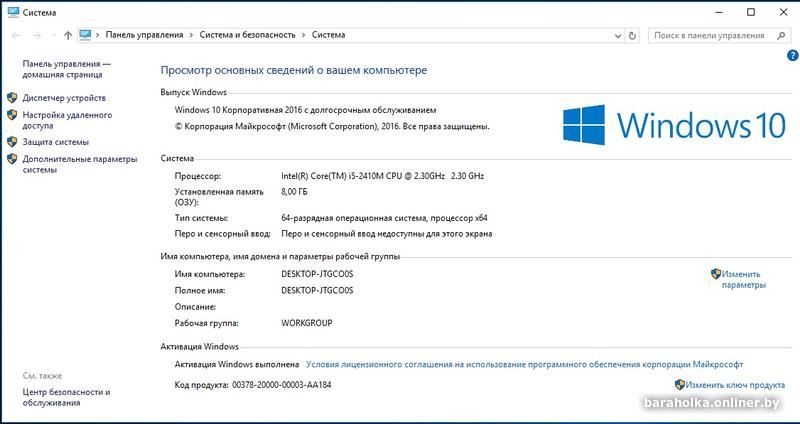Click Windows 10 Корпоративная 2016 edition text
This screenshot has height=424, width=800.
pyautogui.click(x=306, y=110)
